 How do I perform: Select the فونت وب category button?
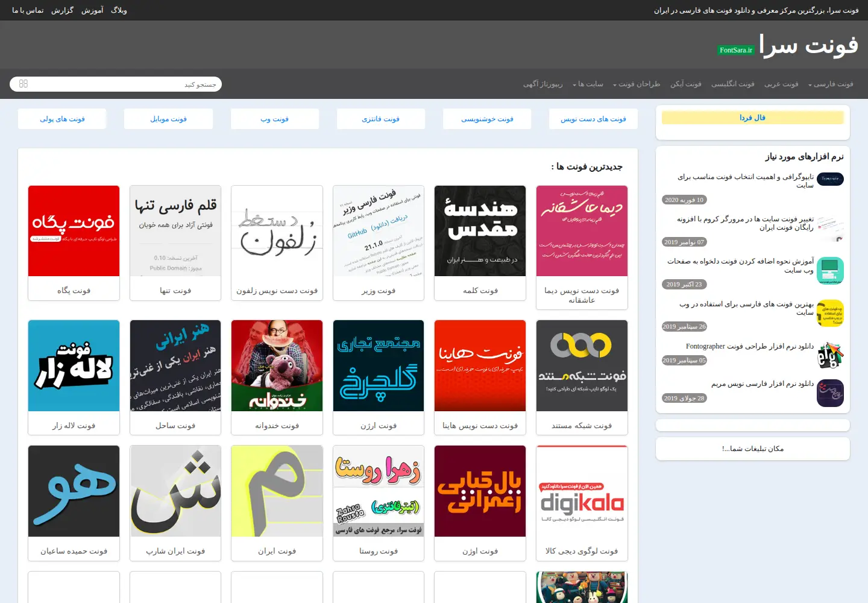(x=275, y=119)
